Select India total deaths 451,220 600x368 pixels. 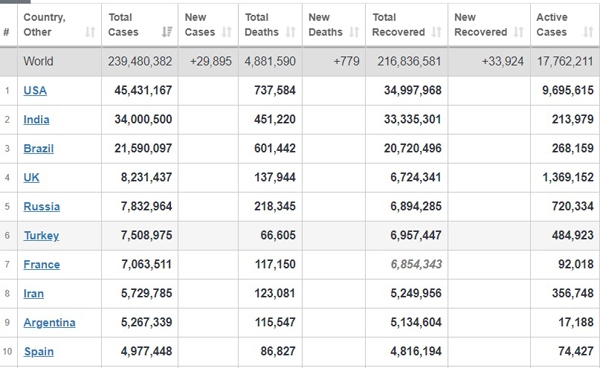[275, 119]
